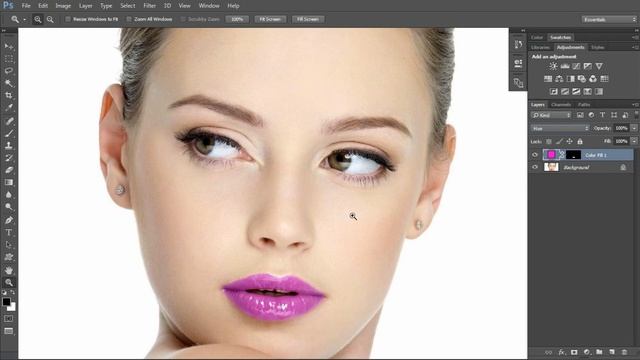This screenshot has height=360, width=640.
Task: Add a Hue/Saturation adjustment
Action: click(x=548, y=79)
